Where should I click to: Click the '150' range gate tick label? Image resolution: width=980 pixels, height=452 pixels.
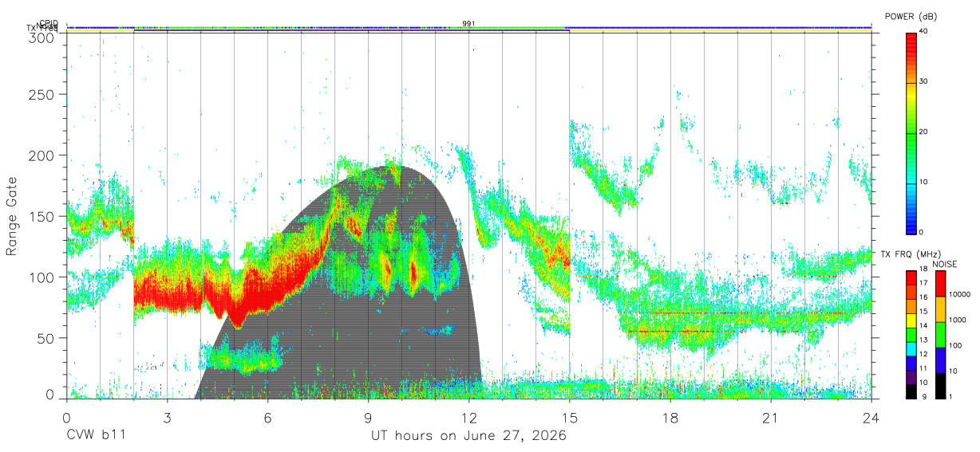point(41,216)
